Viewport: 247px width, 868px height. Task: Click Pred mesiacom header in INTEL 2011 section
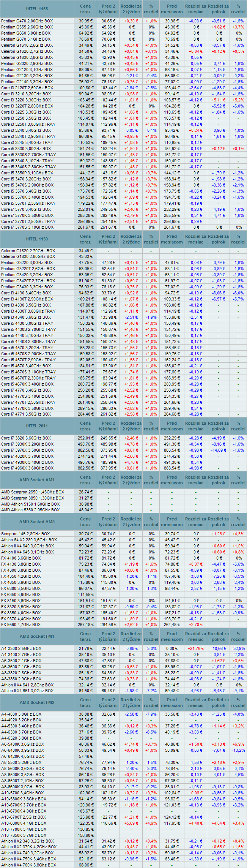point(172,426)
